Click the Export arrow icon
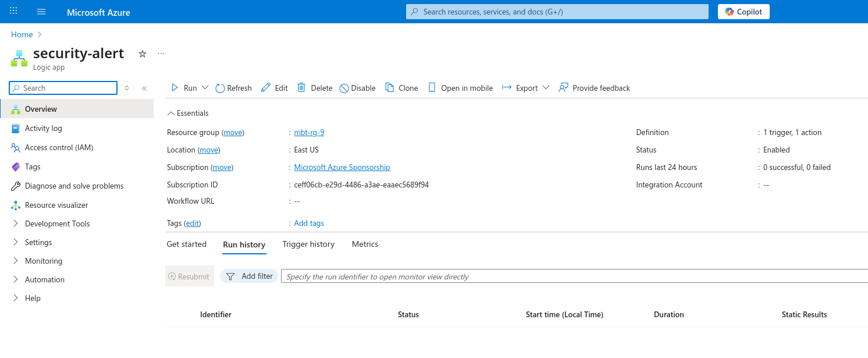The height and width of the screenshot is (358, 868). (507, 88)
